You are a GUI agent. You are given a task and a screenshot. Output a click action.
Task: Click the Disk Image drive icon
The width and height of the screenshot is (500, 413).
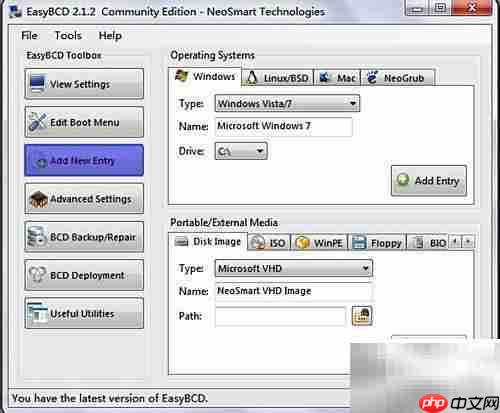[x=182, y=241]
